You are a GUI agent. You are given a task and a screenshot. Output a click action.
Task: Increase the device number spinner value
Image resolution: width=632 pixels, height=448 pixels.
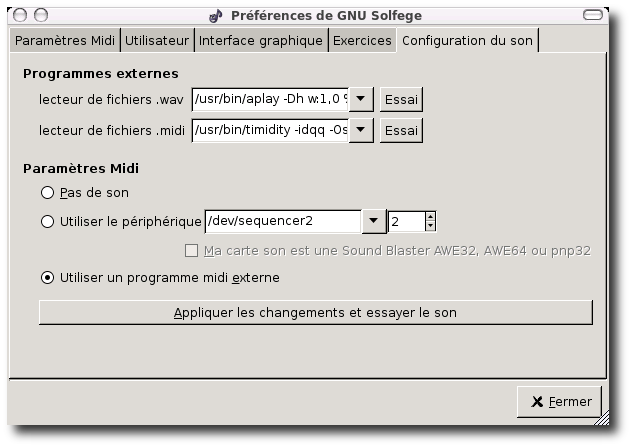430,216
